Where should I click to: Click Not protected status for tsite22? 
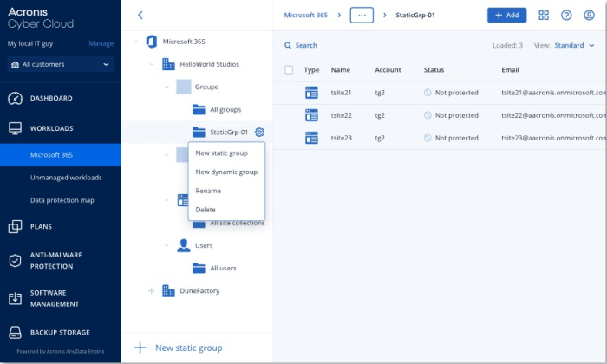click(x=456, y=115)
